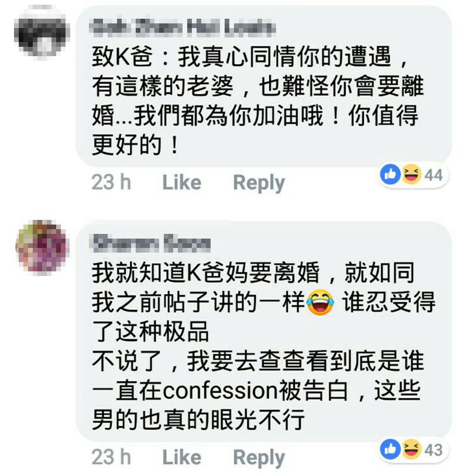
Task: Reply to the comment starting with 致K爸
Action: tap(259, 183)
